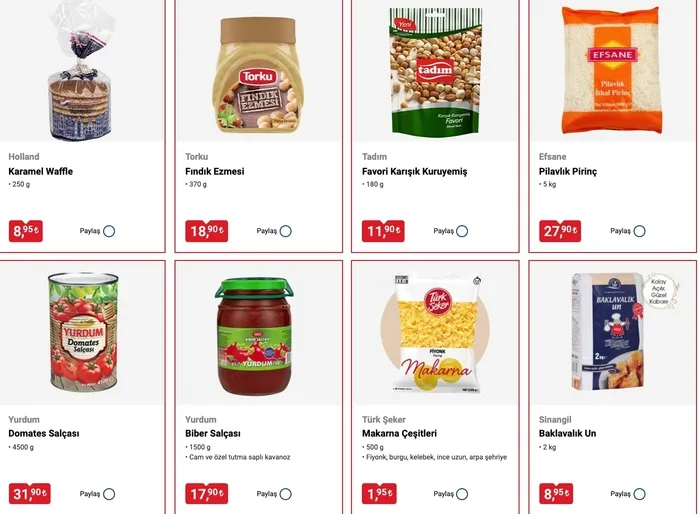Click the Karamel Waffle product title
The width and height of the screenshot is (700, 514).
point(41,171)
